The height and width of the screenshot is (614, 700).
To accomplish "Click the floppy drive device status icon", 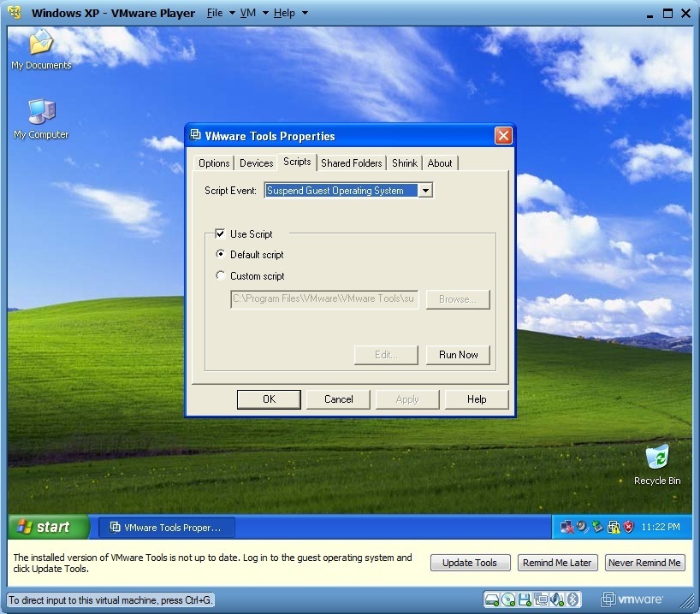I will pos(525,599).
